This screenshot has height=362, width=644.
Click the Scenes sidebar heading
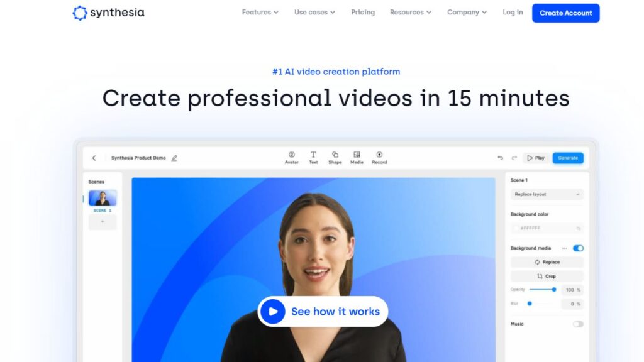tap(96, 182)
